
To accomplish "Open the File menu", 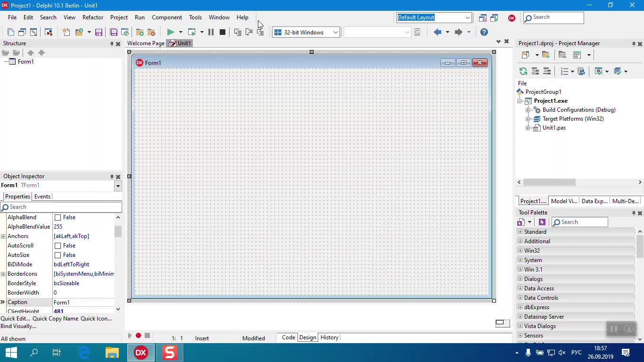I will tap(12, 17).
